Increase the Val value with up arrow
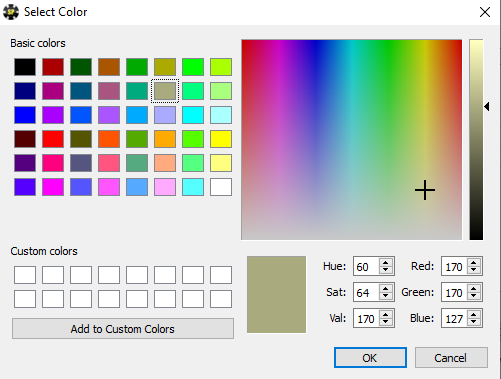501x379 pixels. [x=386, y=315]
